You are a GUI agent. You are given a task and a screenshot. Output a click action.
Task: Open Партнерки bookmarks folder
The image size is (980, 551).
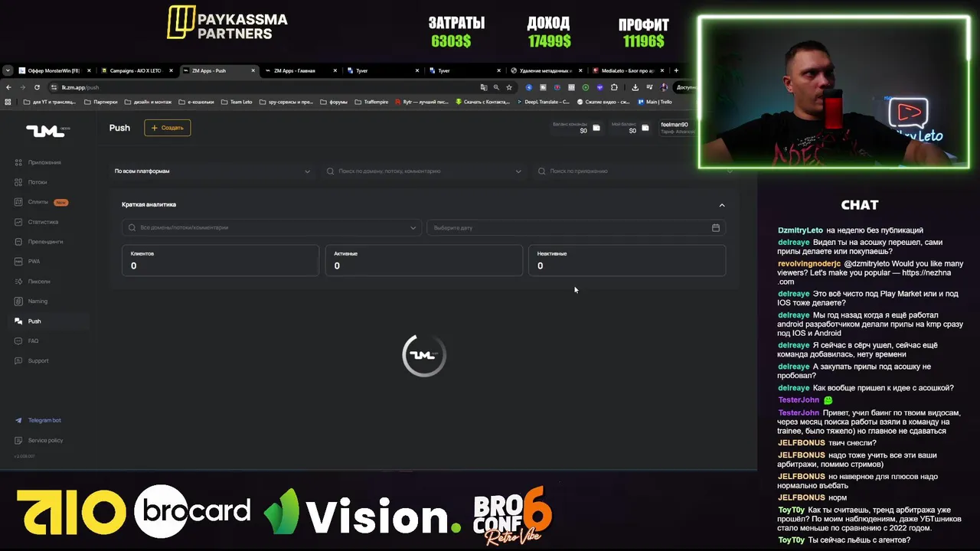101,102
